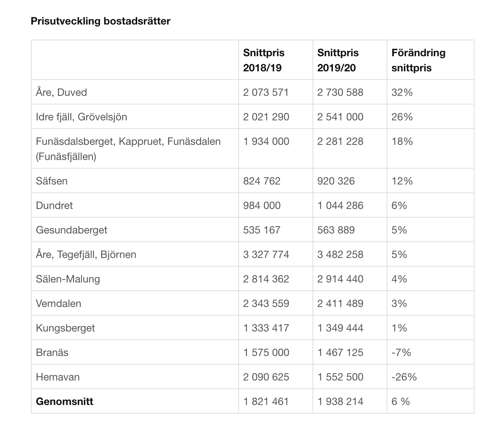Click the 'Förändring snittpris' column header
504x441 pixels.
418,60
